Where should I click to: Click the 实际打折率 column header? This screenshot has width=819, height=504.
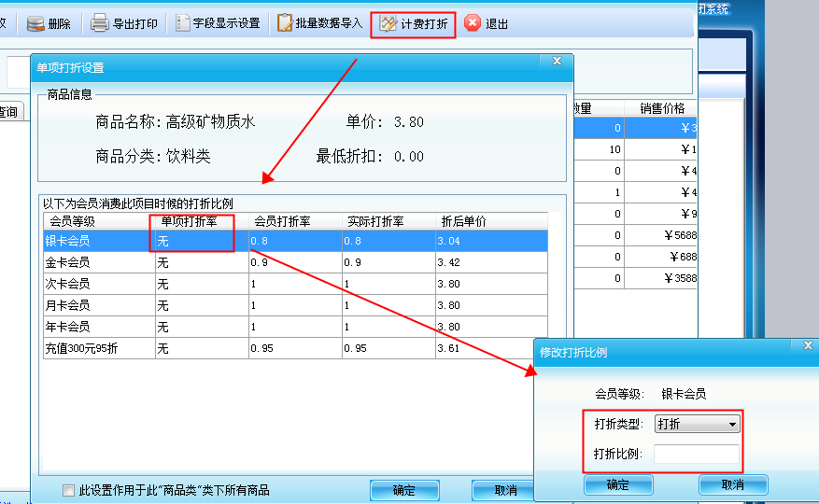coord(389,221)
